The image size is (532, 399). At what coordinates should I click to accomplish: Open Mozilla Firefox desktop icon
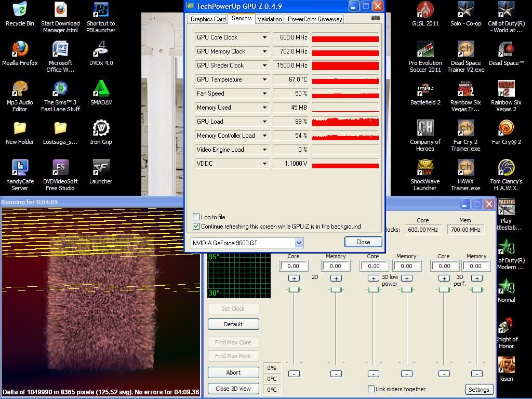(x=20, y=54)
